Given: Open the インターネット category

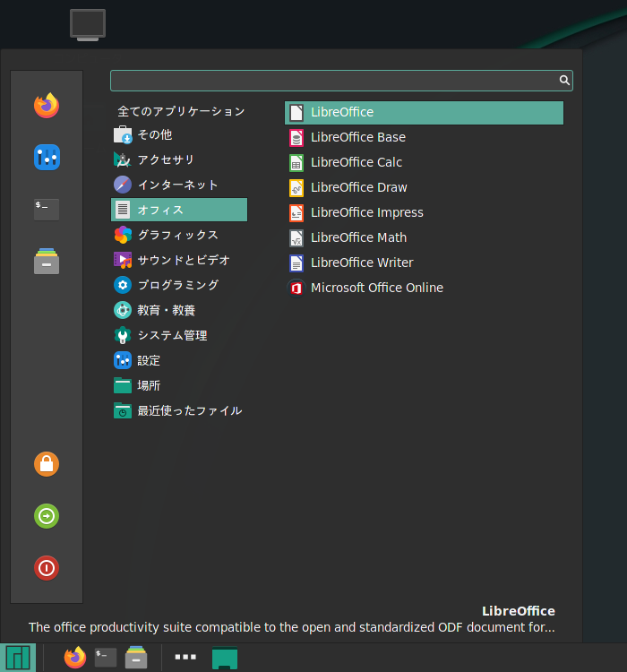Looking at the screenshot, I should click(179, 185).
